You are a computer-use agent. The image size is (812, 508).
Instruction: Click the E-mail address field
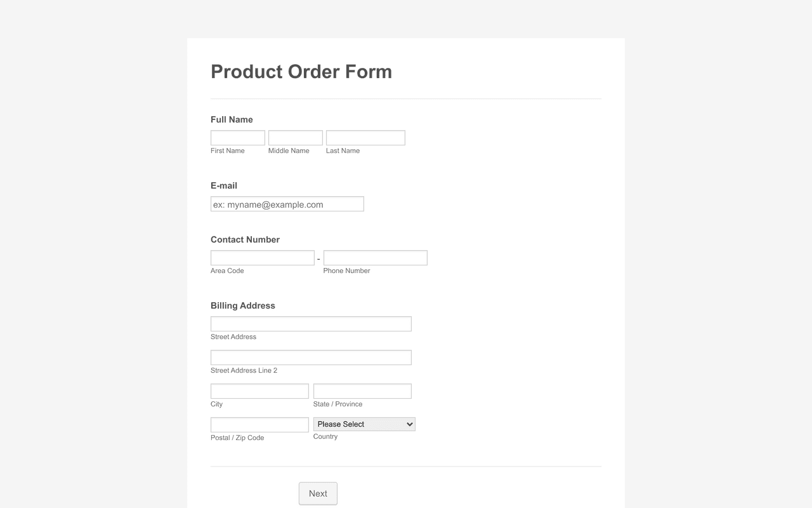coord(287,204)
